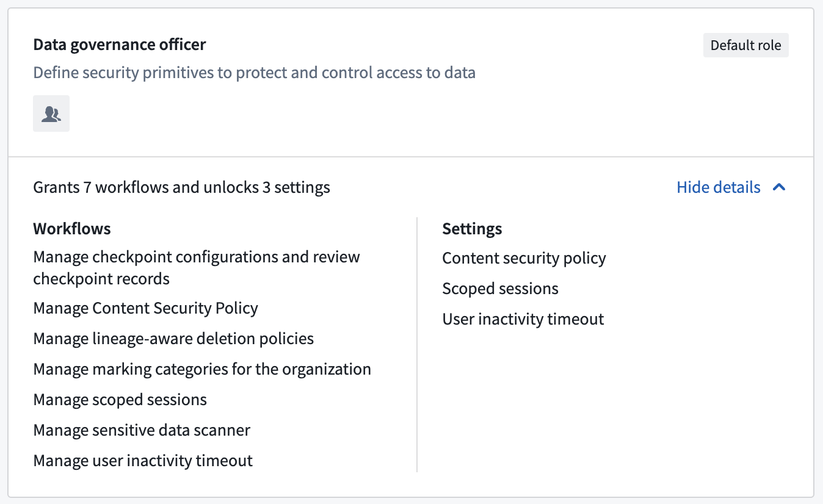Open the Content security policy setting
The width and height of the screenshot is (823, 504).
pos(524,258)
